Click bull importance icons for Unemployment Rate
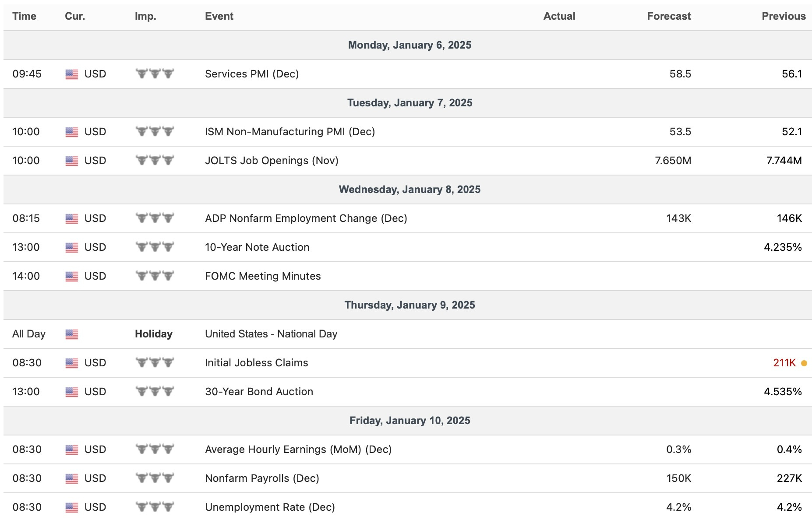This screenshot has width=812, height=523. point(155,507)
